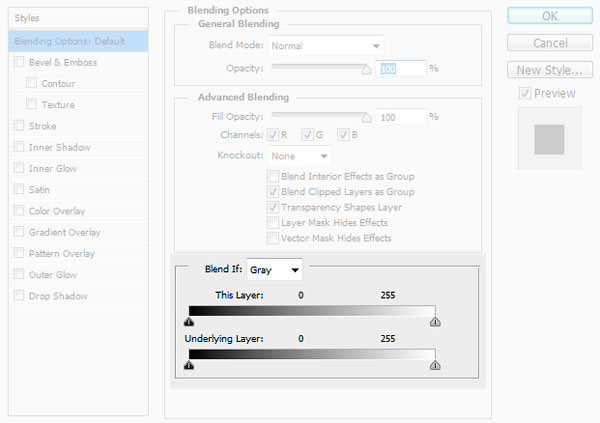
Task: Open the Knockout dropdown
Action: pos(300,156)
